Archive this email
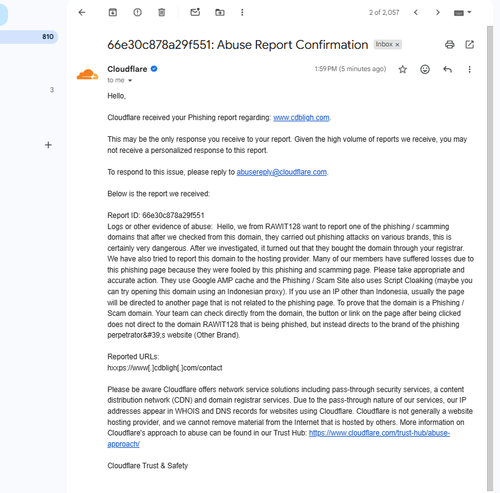This screenshot has height=493, width=500. pyautogui.click(x=113, y=13)
